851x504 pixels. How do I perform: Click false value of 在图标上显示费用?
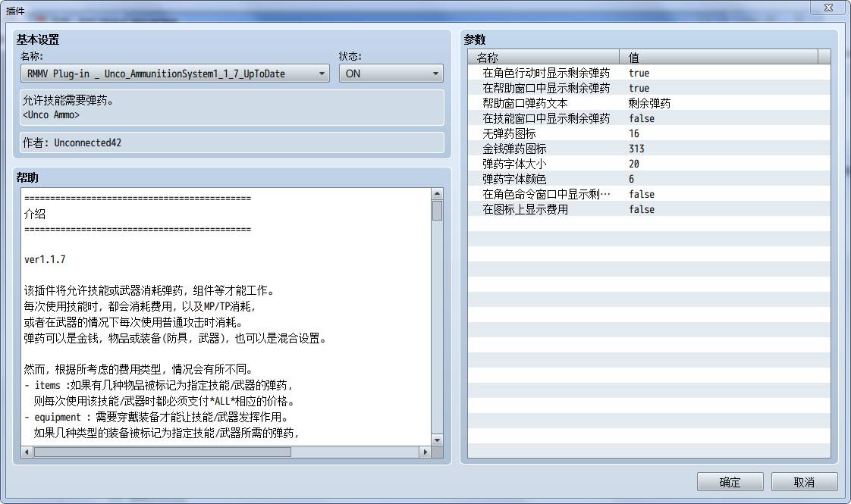(x=642, y=209)
